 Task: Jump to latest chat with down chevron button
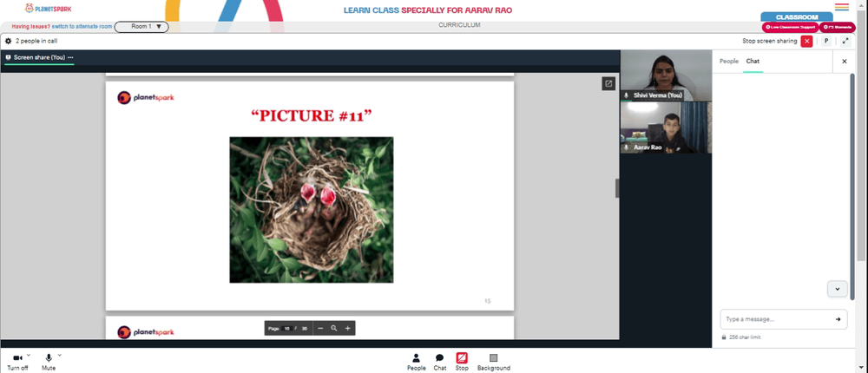(x=837, y=289)
